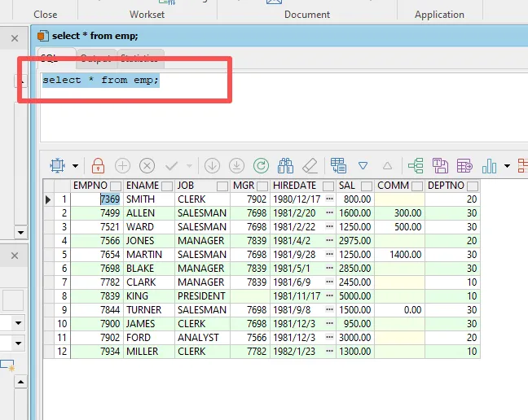Open the second left panel combo box dropdown

point(18,343)
